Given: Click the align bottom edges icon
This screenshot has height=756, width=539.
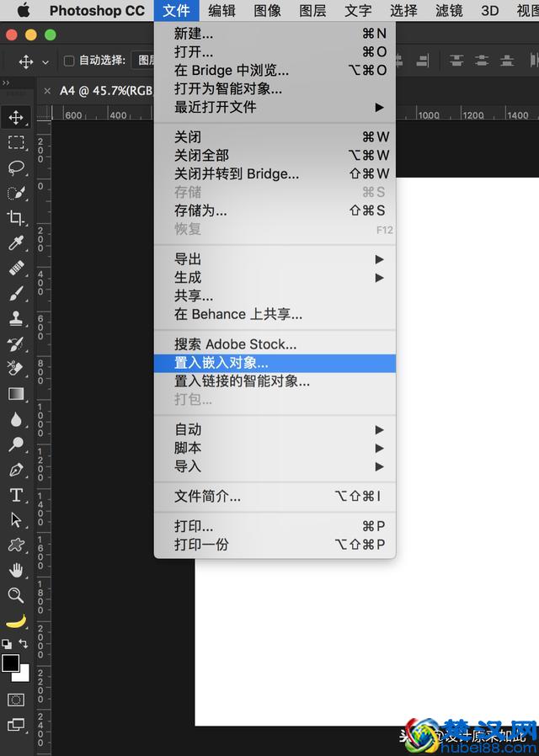Looking at the screenshot, I should pyautogui.click(x=507, y=61).
